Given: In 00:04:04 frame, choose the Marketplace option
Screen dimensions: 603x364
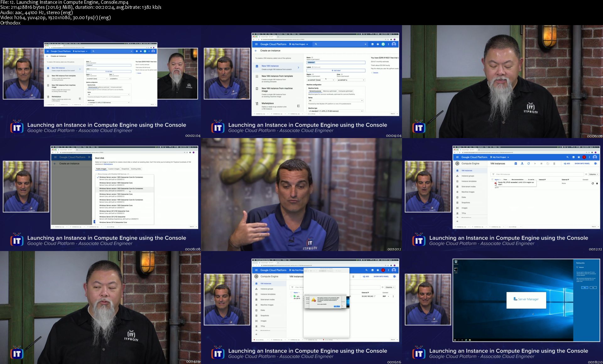Looking at the screenshot, I should [277, 106].
